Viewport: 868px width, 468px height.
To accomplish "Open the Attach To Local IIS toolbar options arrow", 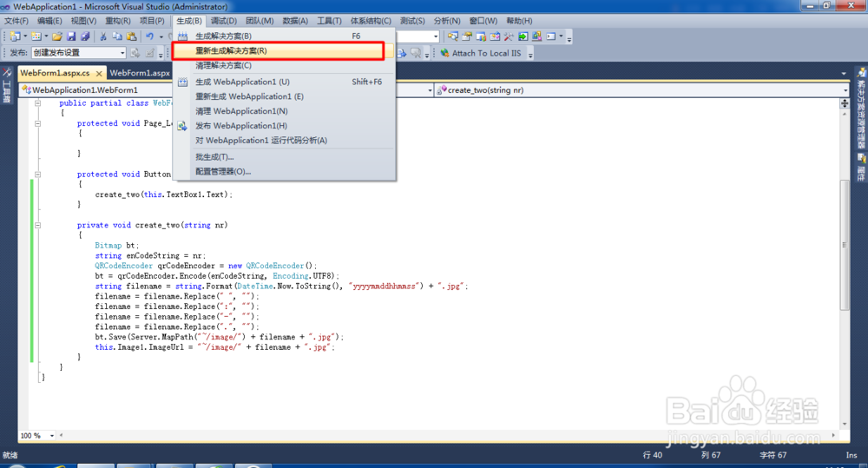I will pyautogui.click(x=530, y=54).
